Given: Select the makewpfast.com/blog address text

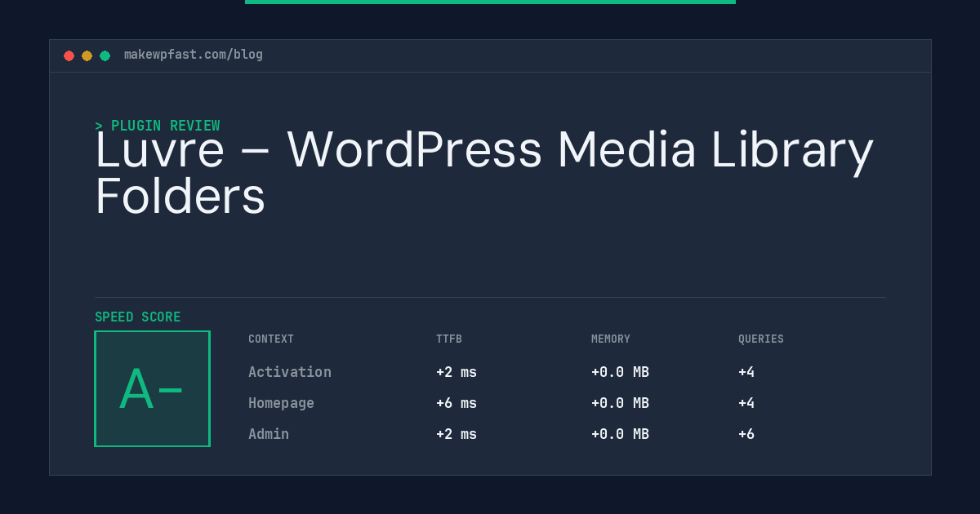Looking at the screenshot, I should 194,55.
